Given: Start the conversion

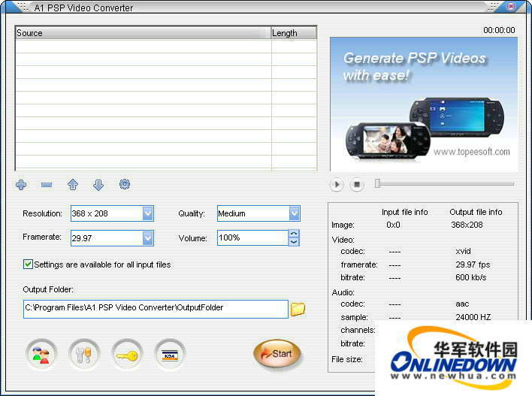Looking at the screenshot, I should [x=277, y=354].
